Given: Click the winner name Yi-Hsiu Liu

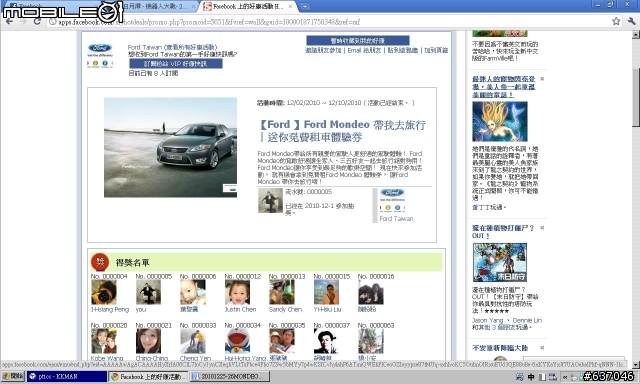Looking at the screenshot, I should pyautogui.click(x=327, y=309).
